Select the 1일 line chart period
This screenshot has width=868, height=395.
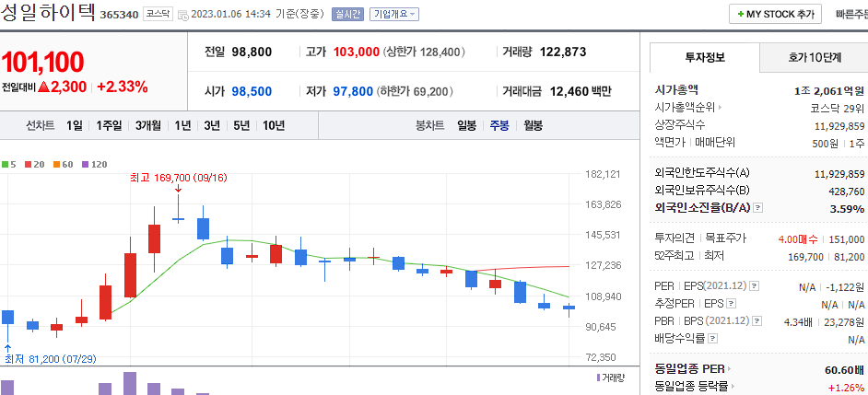coord(75,125)
